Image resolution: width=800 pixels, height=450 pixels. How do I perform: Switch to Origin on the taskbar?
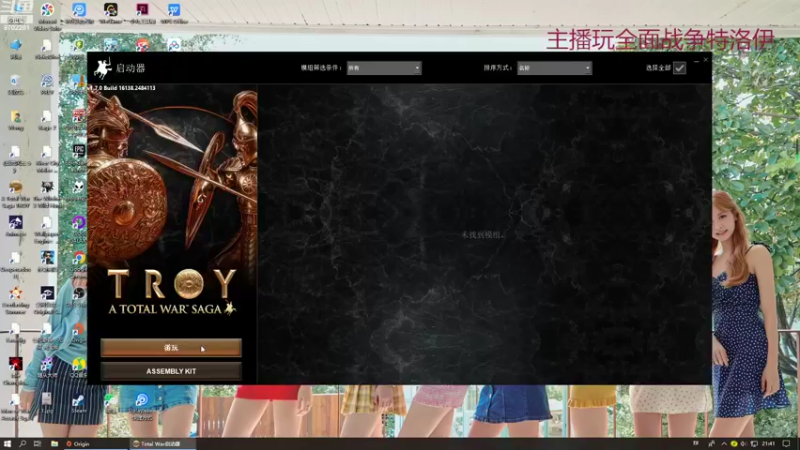[x=95, y=443]
